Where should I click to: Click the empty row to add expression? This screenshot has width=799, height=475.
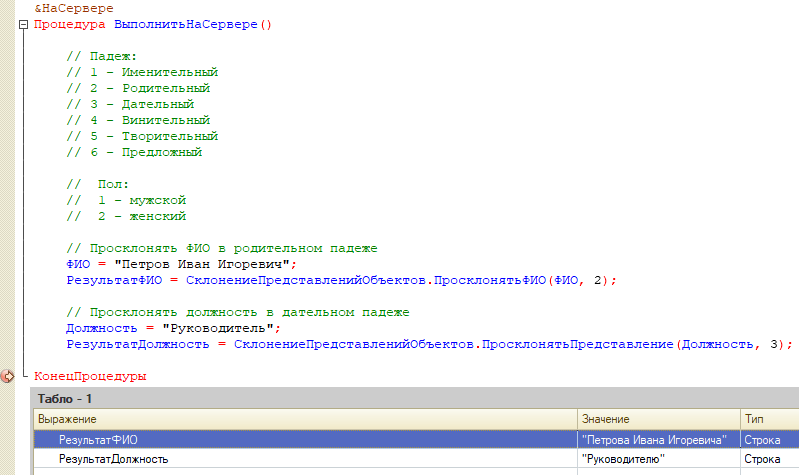pos(300,471)
